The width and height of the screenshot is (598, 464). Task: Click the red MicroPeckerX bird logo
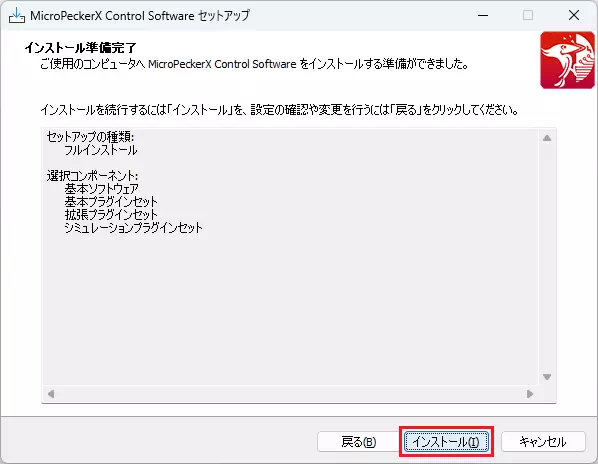tap(567, 60)
